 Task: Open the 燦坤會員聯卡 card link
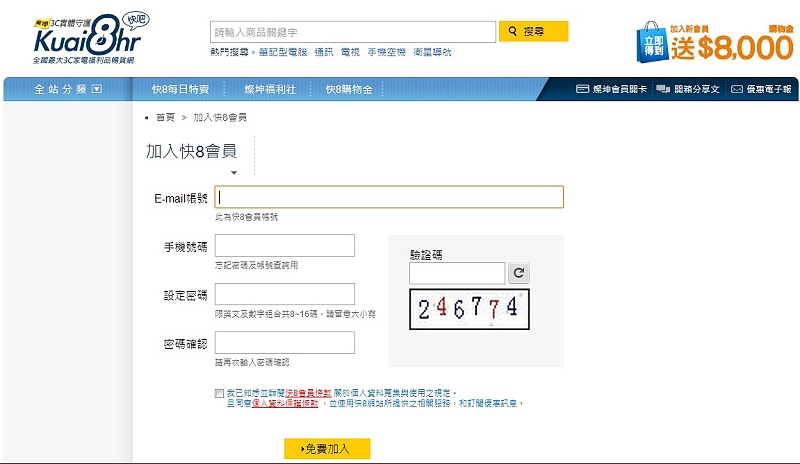pyautogui.click(x=611, y=89)
